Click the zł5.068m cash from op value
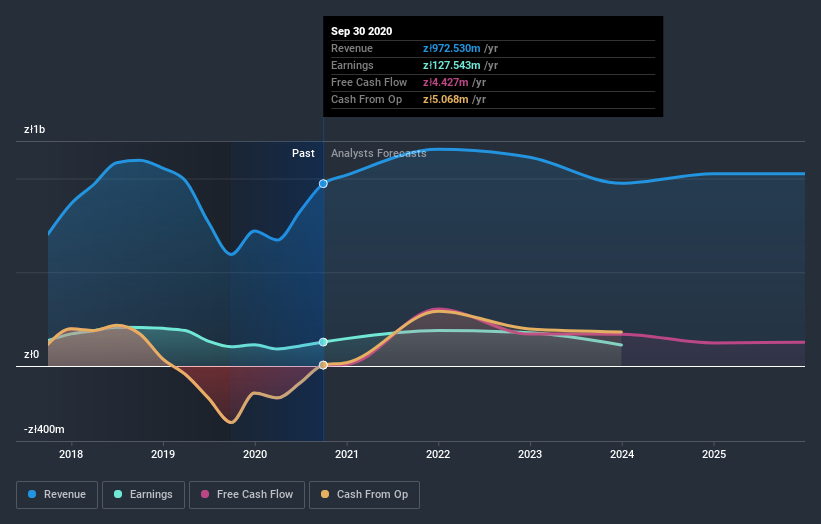Screen dimensions: 821x524 point(446,99)
